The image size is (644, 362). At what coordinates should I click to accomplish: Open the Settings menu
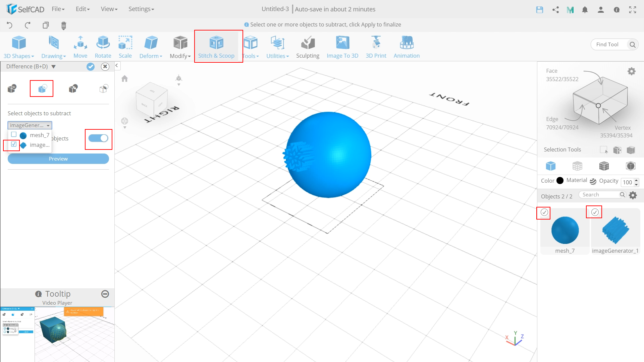click(141, 9)
